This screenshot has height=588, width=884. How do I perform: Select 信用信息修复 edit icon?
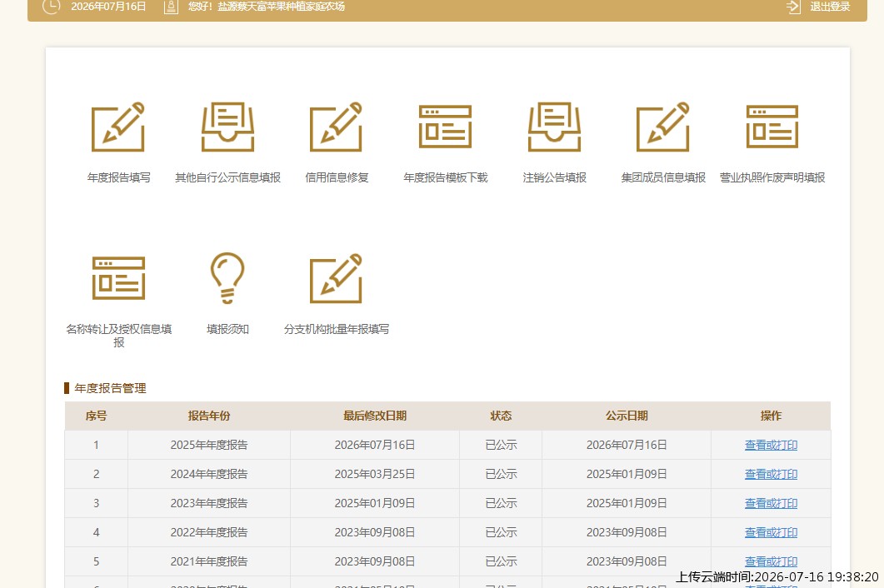pyautogui.click(x=336, y=127)
